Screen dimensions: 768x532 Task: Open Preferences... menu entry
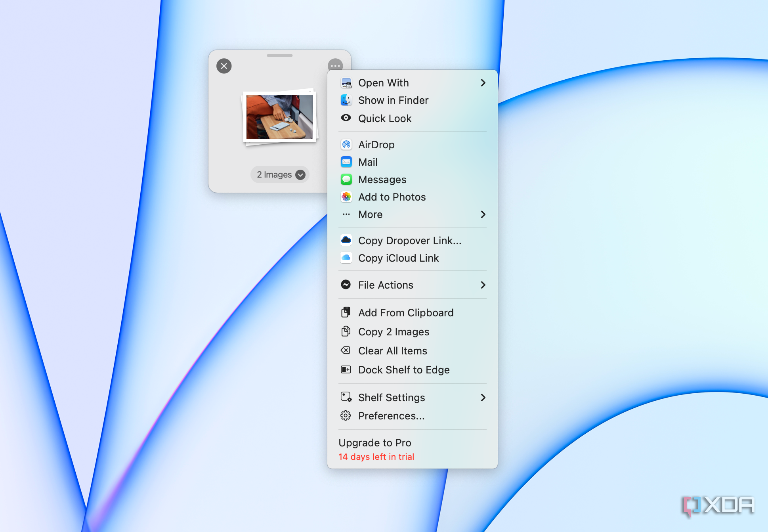[x=413, y=416]
